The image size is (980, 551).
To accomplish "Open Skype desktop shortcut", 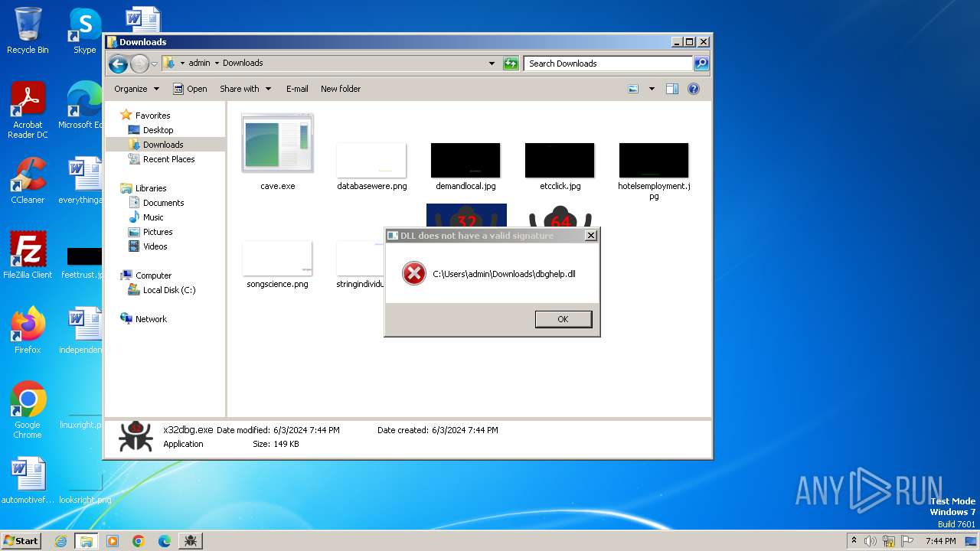I will coord(84,31).
